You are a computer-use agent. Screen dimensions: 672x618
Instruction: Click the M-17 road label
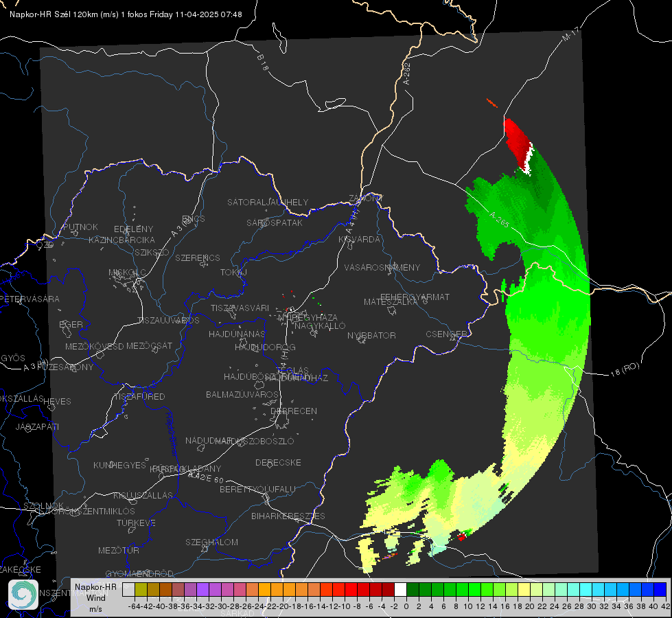pyautogui.click(x=570, y=34)
